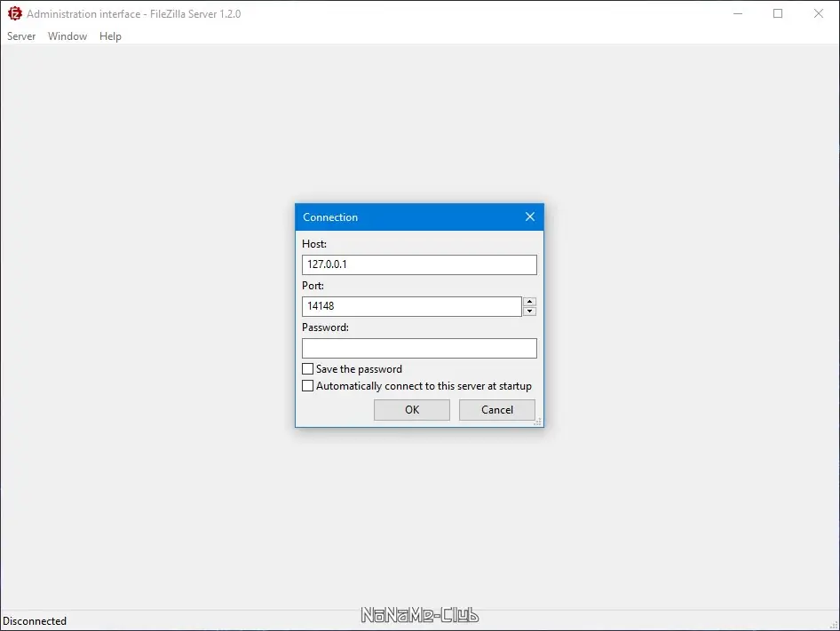Minimize the Administration interface window
The height and width of the screenshot is (631, 840).
pyautogui.click(x=738, y=13)
